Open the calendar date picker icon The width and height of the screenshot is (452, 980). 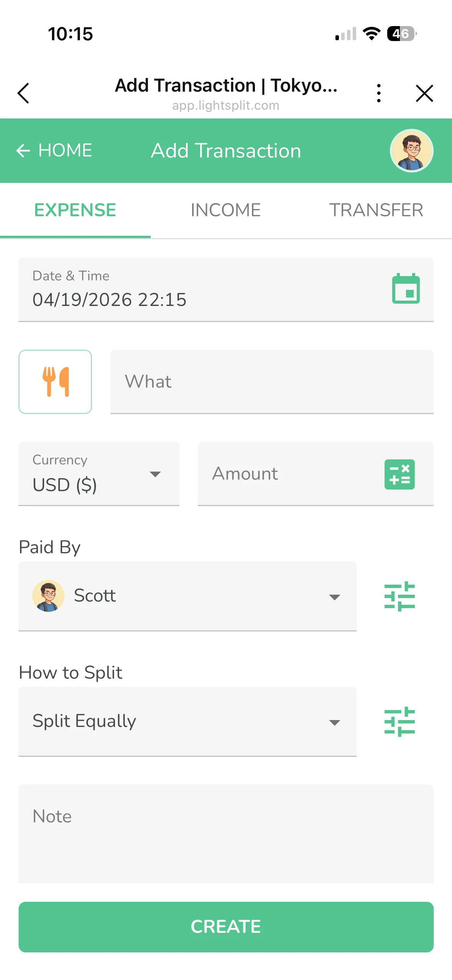coord(406,289)
